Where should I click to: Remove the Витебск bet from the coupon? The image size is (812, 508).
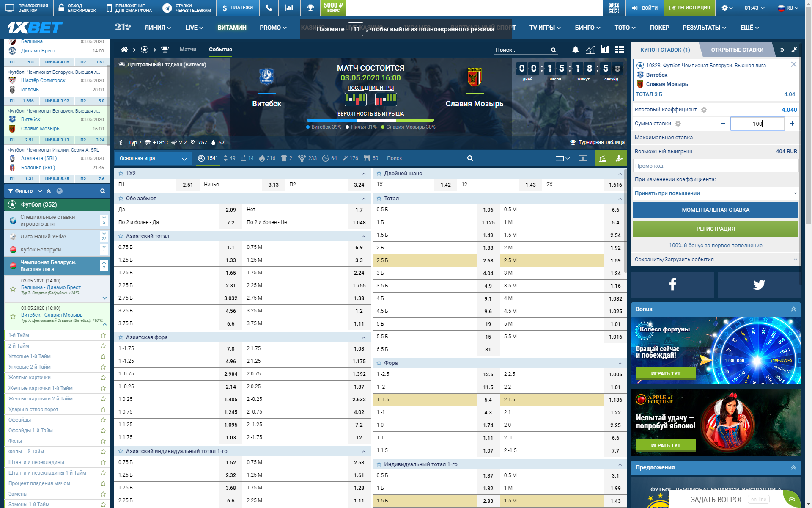(793, 64)
